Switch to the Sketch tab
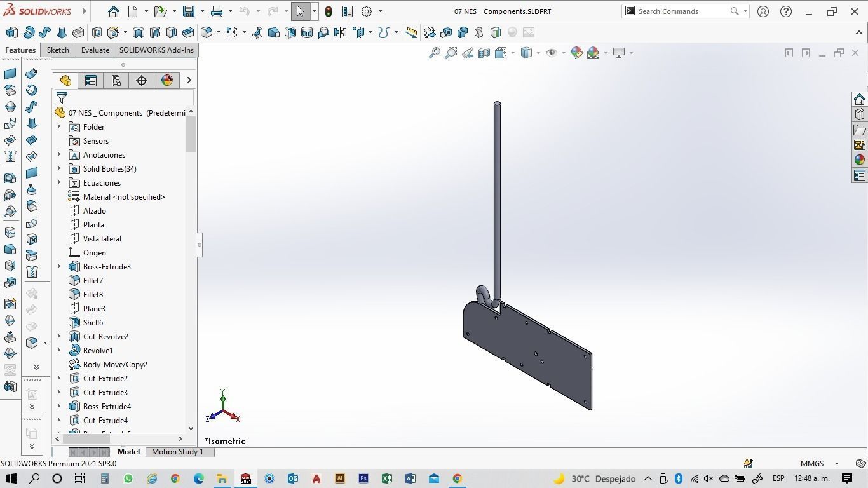The image size is (868, 488). (x=58, y=50)
